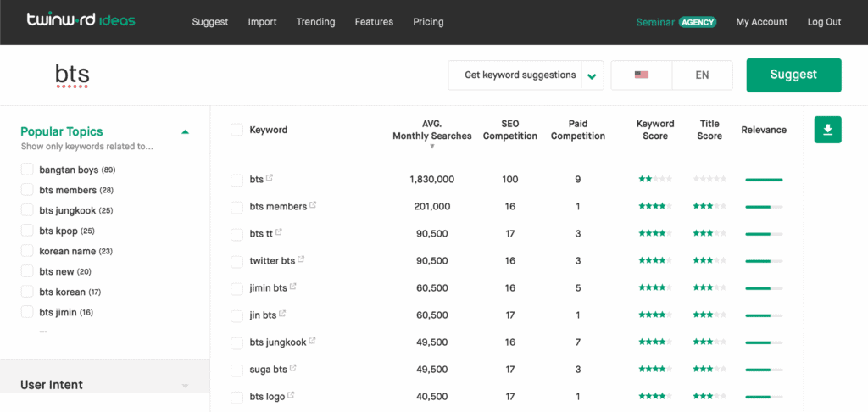Sort by AVG. Monthly Searches column
This screenshot has height=412, width=868.
point(432,130)
